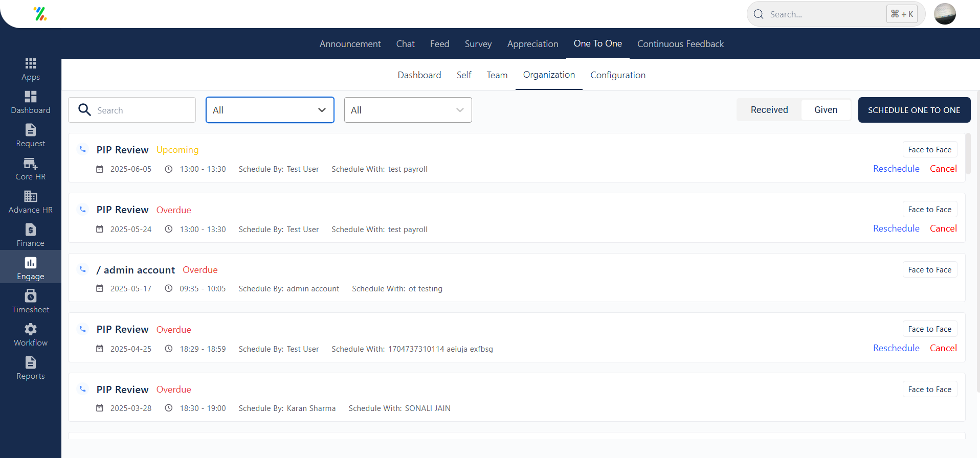Expand the second All filter dropdown

[x=408, y=110]
